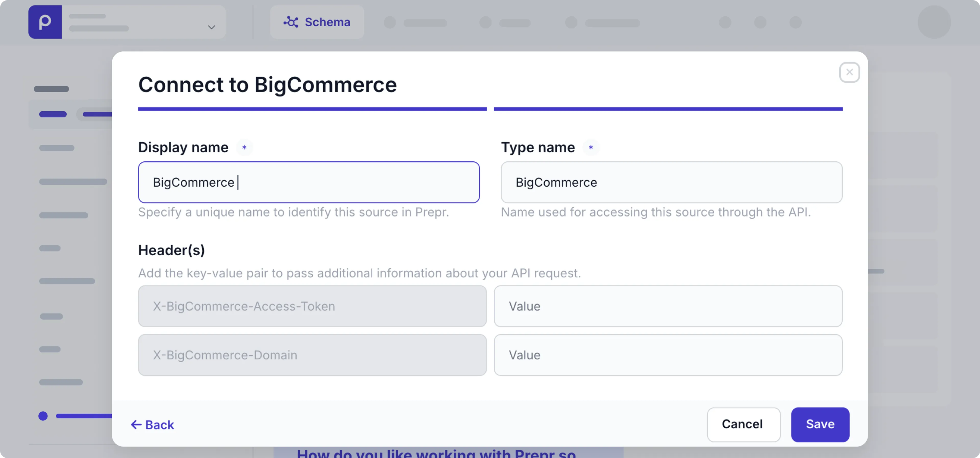Screen dimensions: 980x458
Task: Click the Value field next to X-BigCommerce-Domain
Action: tap(669, 355)
